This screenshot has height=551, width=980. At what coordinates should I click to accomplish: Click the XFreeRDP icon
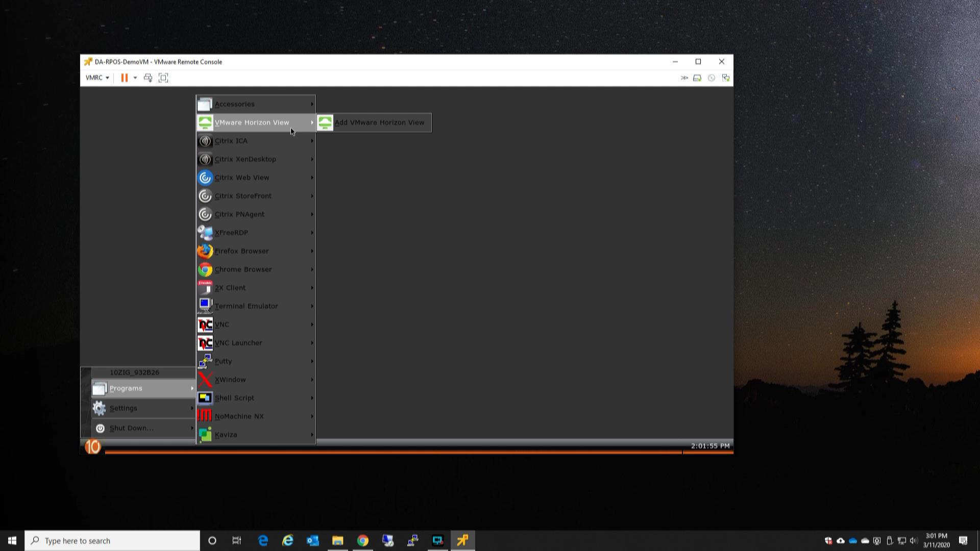[205, 233]
